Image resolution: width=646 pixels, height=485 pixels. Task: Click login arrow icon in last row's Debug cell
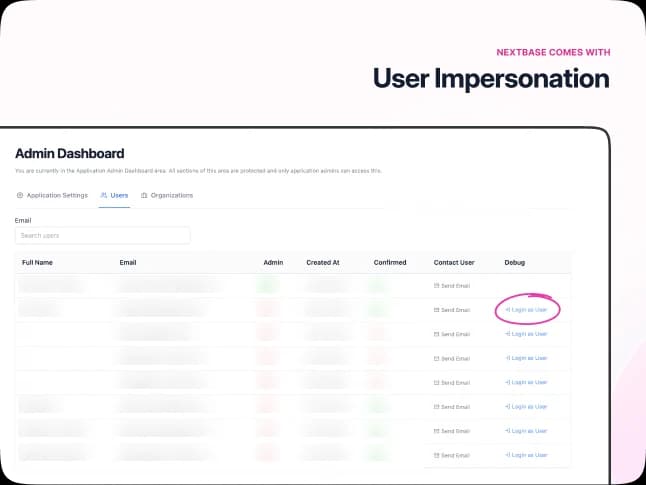pos(509,454)
